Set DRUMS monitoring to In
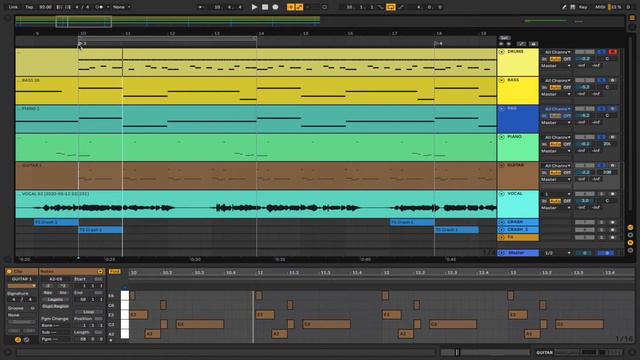The height and width of the screenshot is (360, 640). pos(544,59)
